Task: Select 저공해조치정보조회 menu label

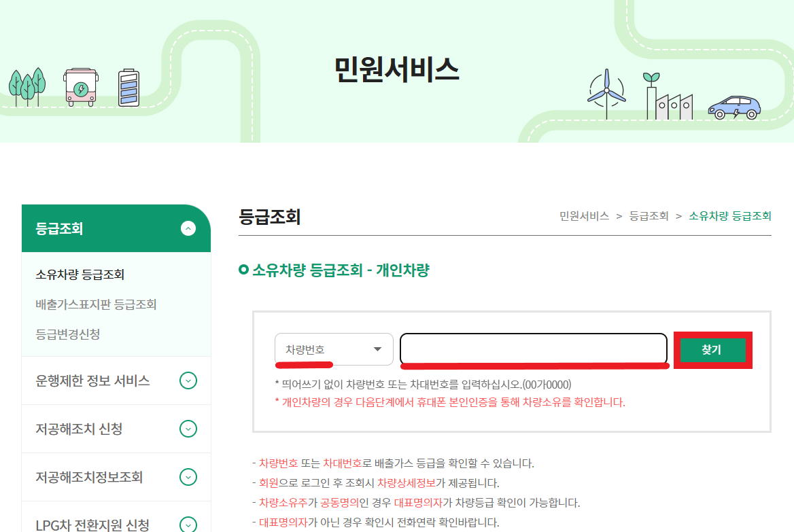Action: 89,478
